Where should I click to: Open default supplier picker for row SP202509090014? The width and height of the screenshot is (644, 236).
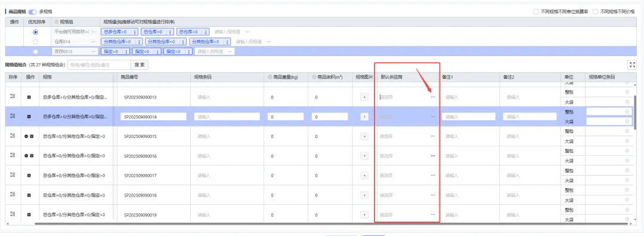coord(433,117)
